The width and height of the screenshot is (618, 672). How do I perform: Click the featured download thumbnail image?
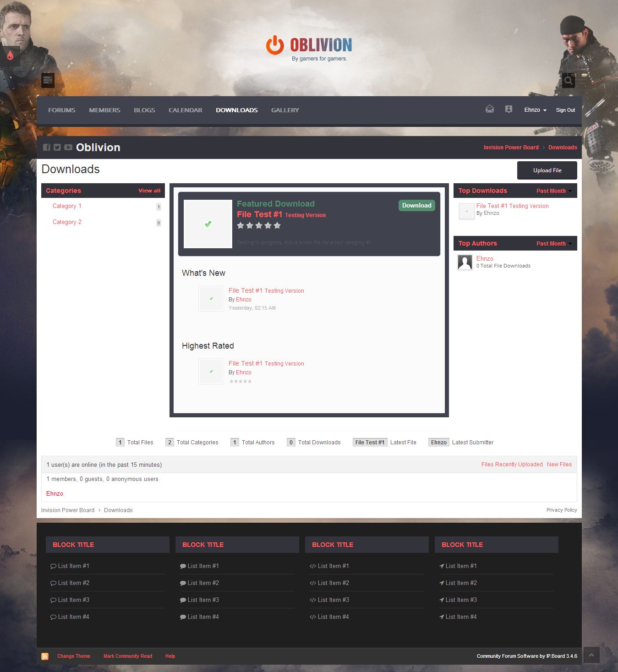click(x=208, y=224)
